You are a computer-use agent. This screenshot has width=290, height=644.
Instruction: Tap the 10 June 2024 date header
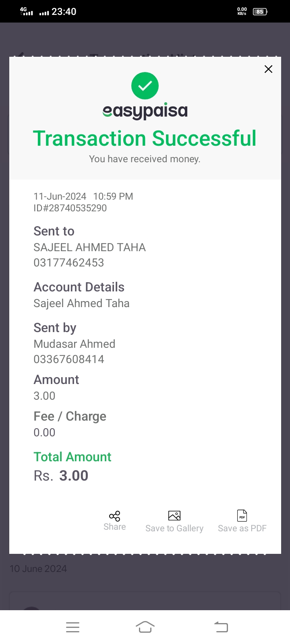[38, 569]
